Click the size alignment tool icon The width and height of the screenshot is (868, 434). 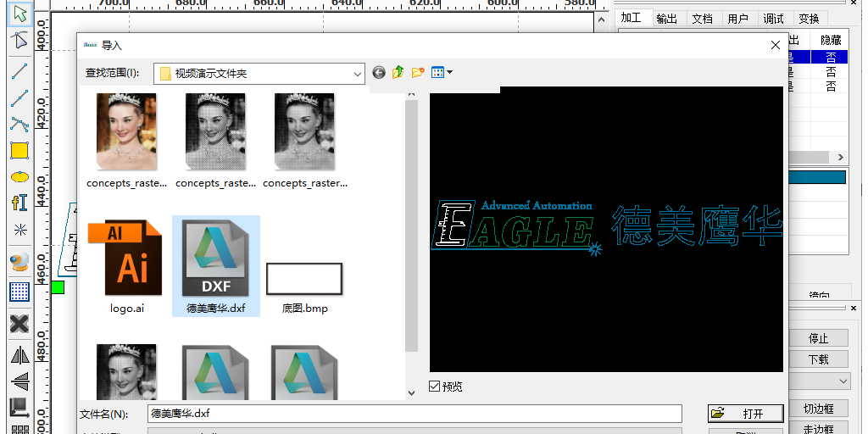click(x=20, y=408)
